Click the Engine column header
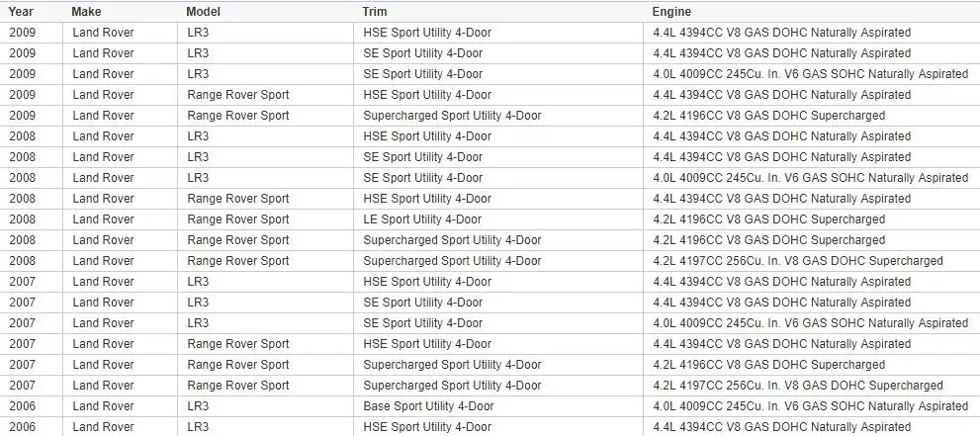 coord(811,12)
